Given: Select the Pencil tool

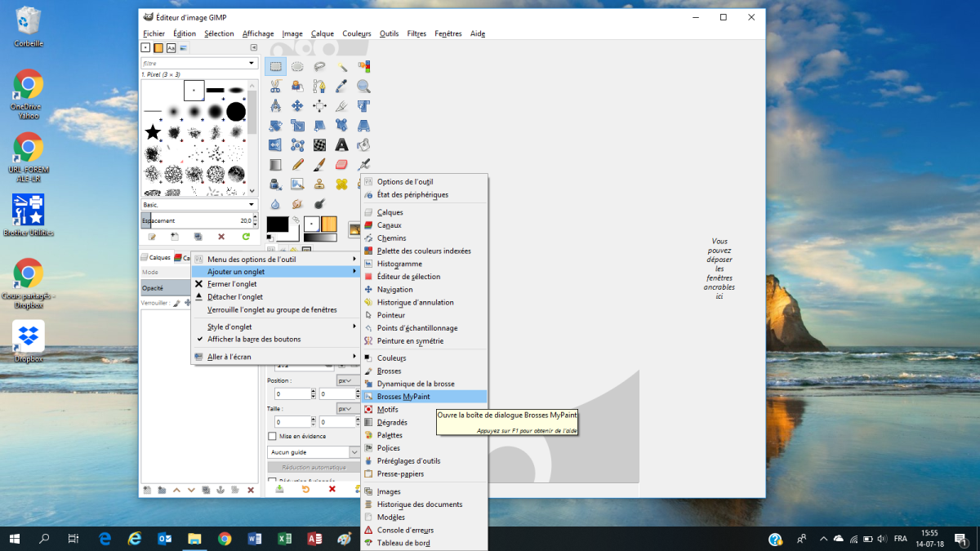Looking at the screenshot, I should point(297,165).
